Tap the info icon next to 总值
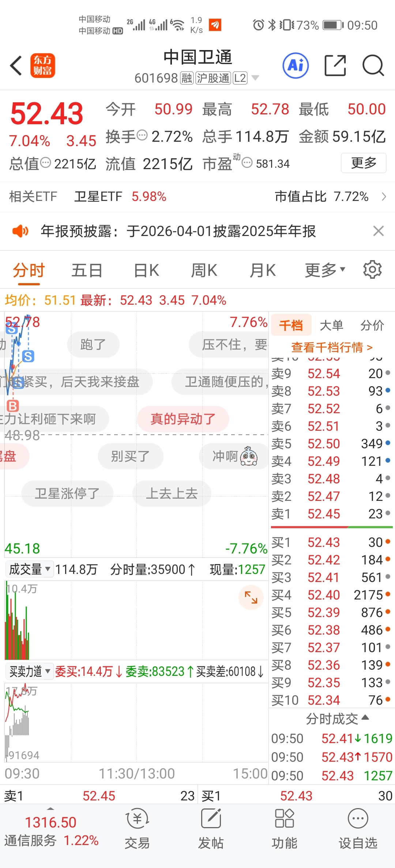395x868 pixels. (45, 163)
